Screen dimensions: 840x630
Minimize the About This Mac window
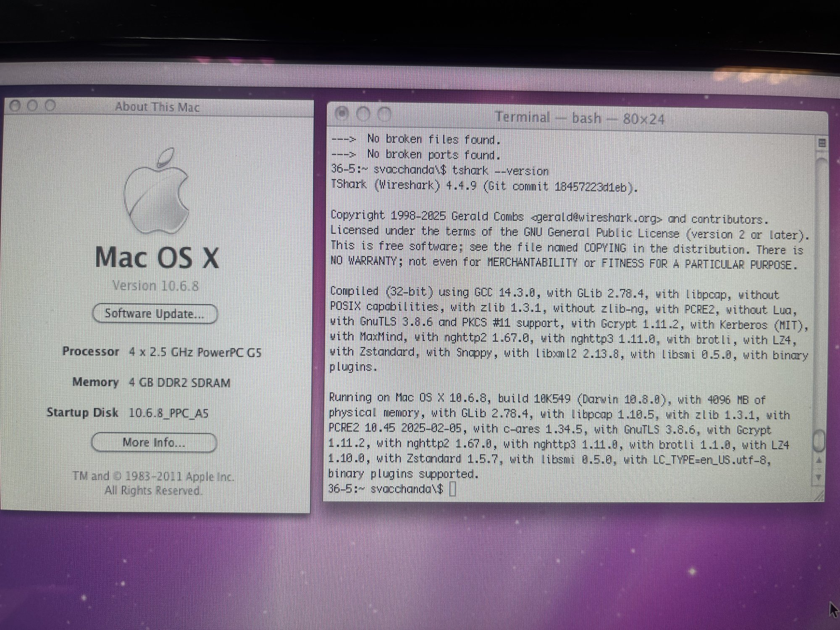[32, 105]
